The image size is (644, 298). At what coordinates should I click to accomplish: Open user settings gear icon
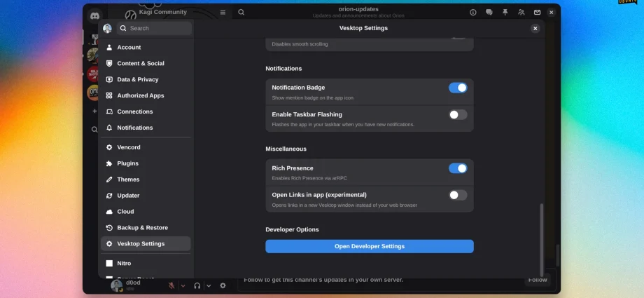coord(223,285)
